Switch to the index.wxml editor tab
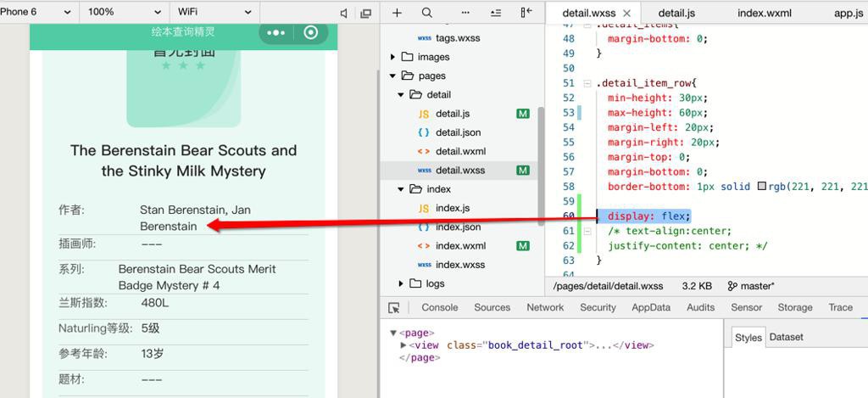Screen dimensions: 868x398 [x=765, y=13]
